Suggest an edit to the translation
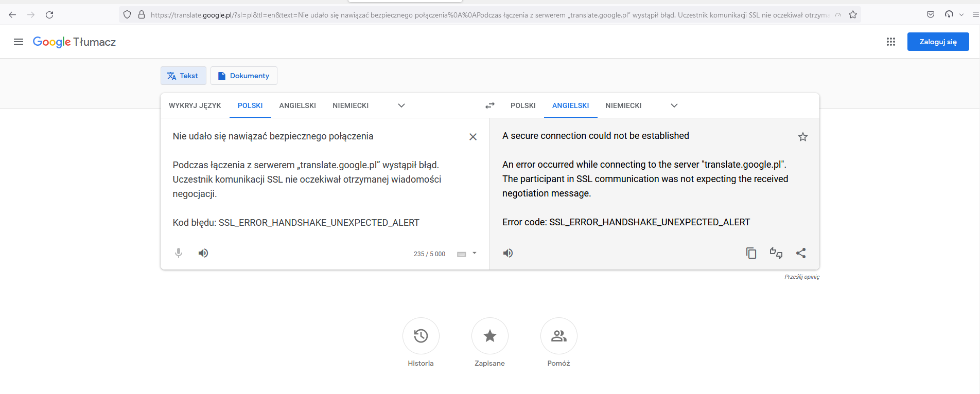Viewport: 980px width, 394px height. [776, 253]
